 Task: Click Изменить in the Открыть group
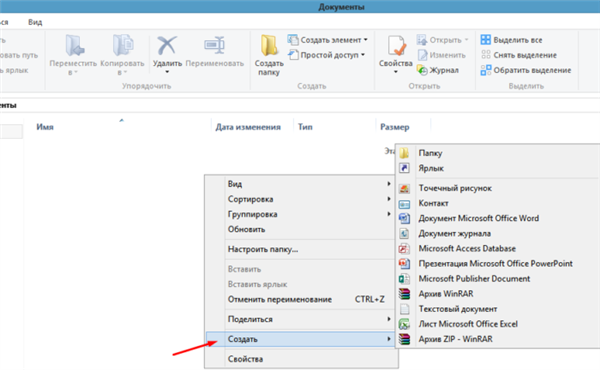point(442,55)
